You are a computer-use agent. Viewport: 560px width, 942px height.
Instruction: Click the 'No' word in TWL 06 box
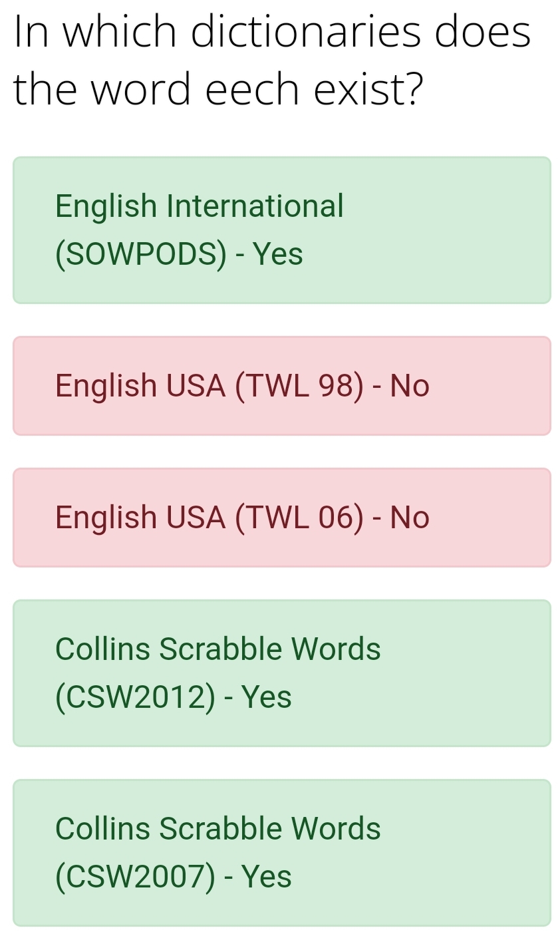point(410,518)
